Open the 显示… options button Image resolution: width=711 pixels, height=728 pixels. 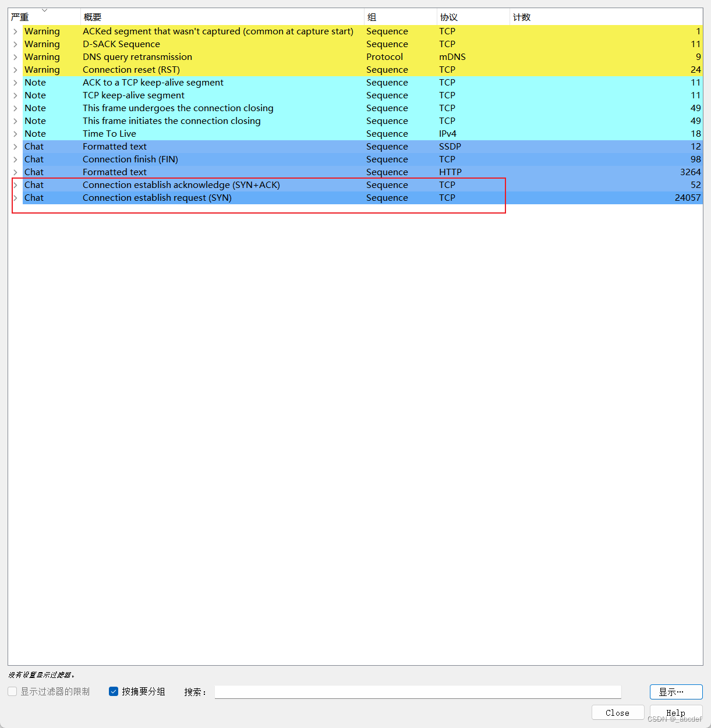pyautogui.click(x=676, y=692)
